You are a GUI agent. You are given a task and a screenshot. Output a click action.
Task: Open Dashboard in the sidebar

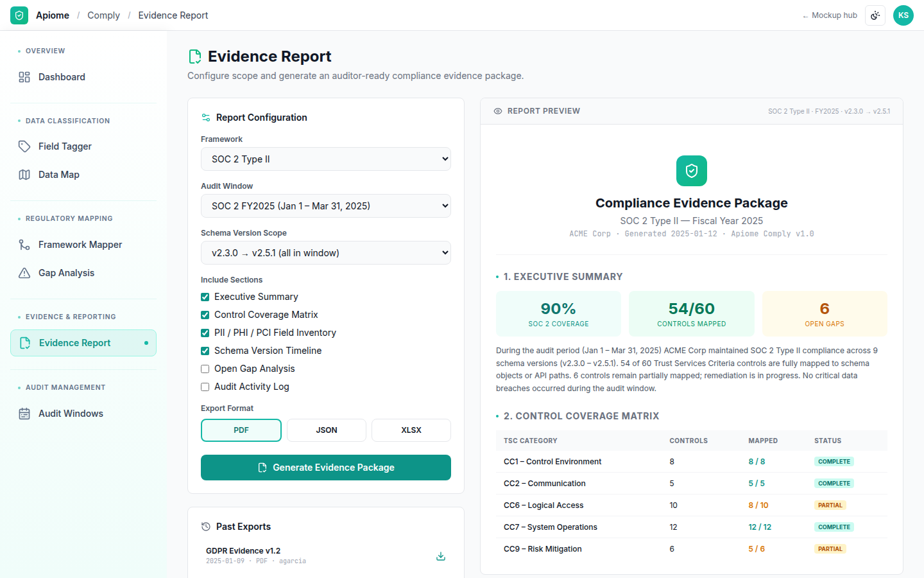[x=83, y=77]
